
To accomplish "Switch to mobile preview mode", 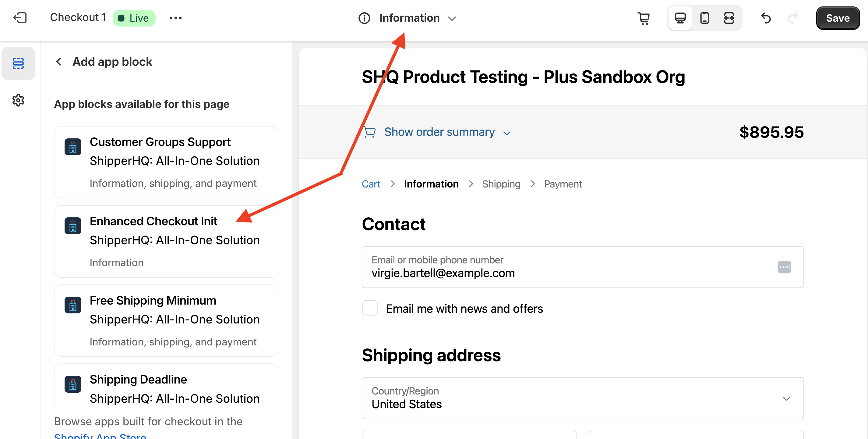I will click(704, 18).
